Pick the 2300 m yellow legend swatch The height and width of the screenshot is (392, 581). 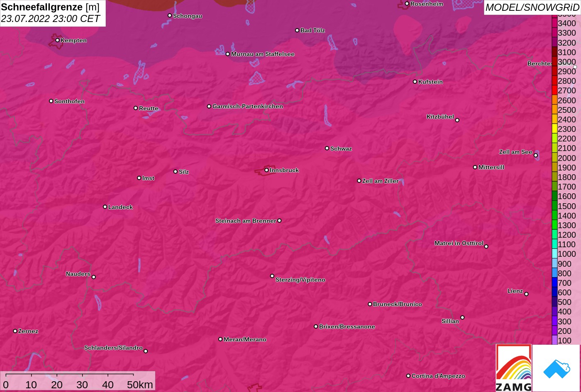click(x=554, y=129)
